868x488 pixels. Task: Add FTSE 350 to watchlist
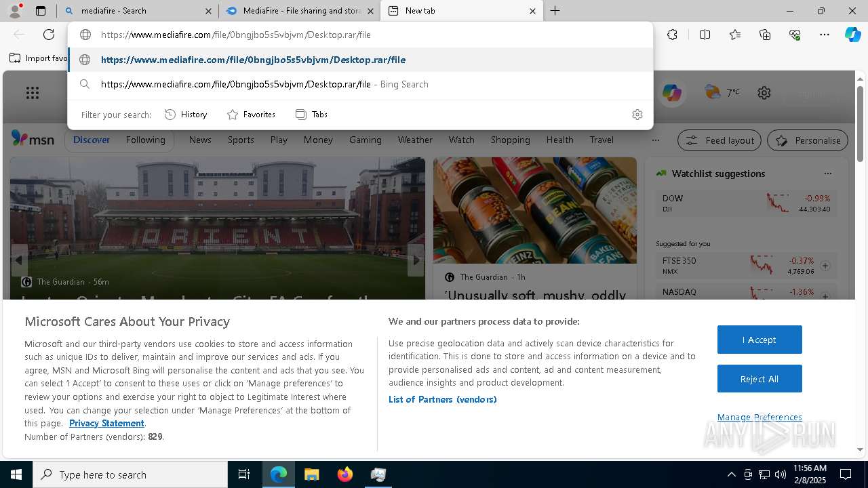point(825,266)
